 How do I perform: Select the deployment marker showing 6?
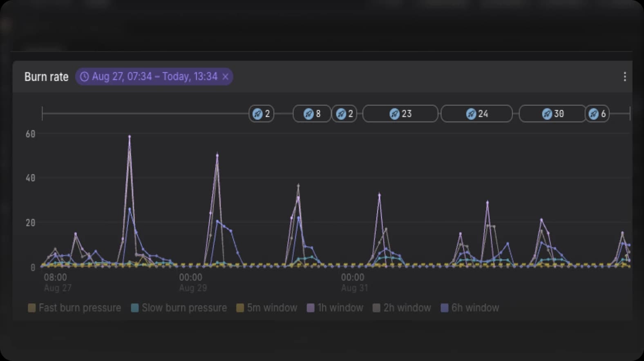tap(597, 114)
